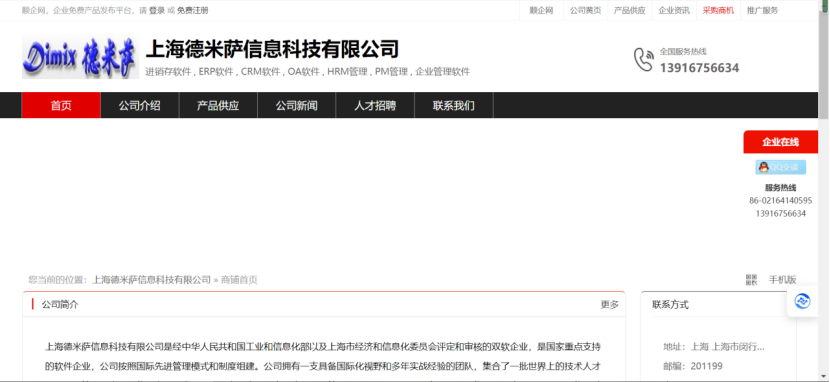Click the 免费注册 link

[193, 10]
